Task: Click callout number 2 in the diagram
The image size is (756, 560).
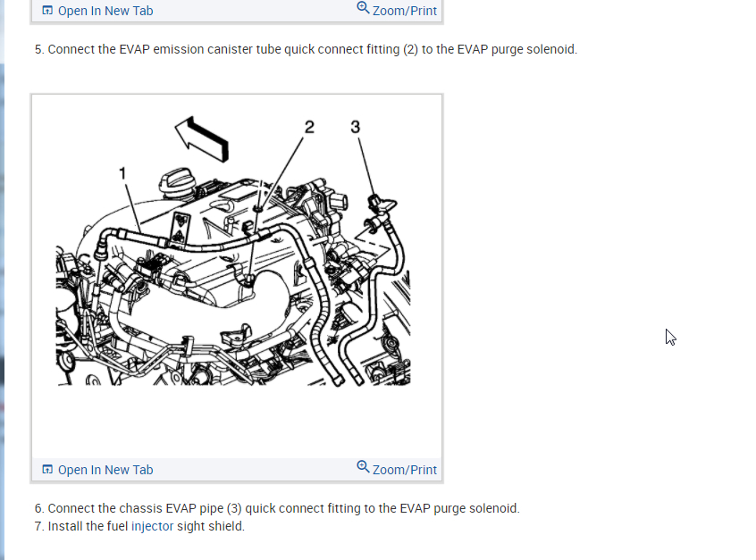Action: (x=309, y=127)
